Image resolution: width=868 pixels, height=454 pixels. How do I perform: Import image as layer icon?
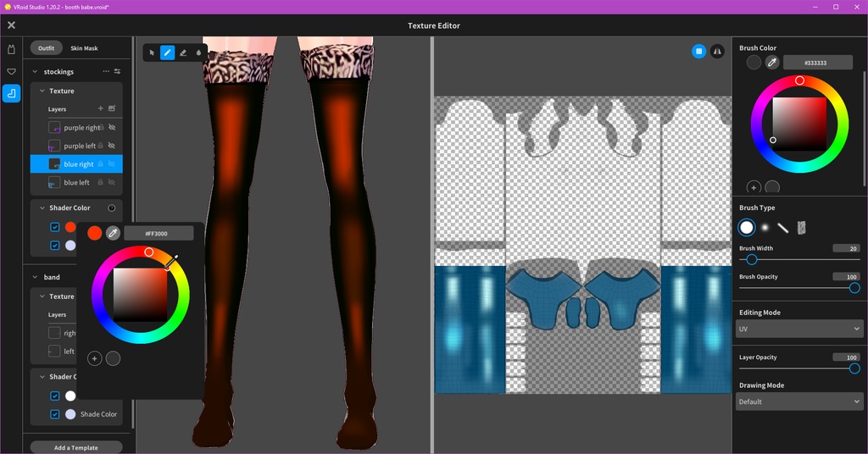(112, 108)
